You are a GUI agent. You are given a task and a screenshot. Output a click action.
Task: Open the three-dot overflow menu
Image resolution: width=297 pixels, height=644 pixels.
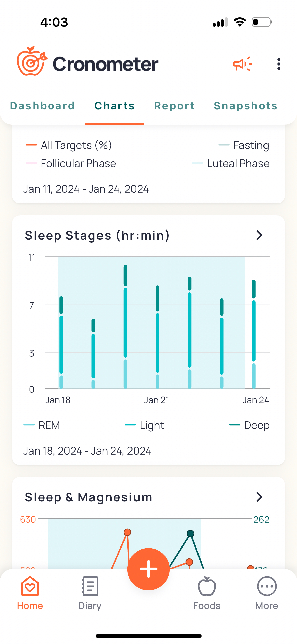(x=278, y=64)
